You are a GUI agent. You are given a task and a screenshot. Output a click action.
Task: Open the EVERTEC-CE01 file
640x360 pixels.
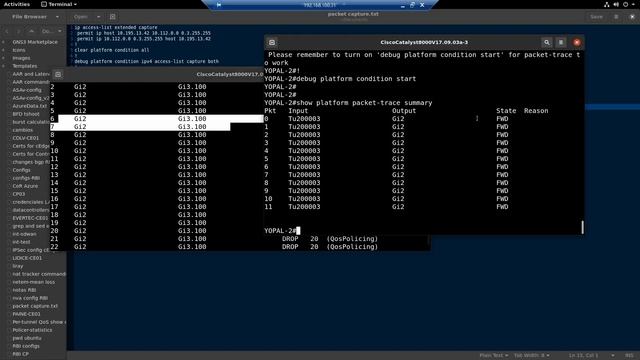click(x=30, y=218)
